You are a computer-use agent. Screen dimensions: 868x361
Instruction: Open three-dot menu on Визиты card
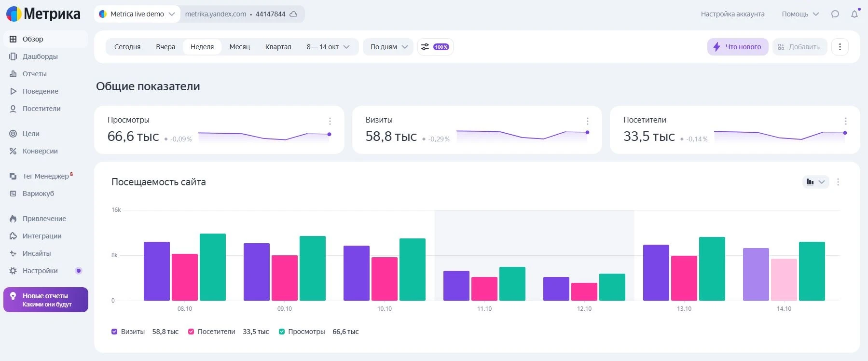click(588, 121)
